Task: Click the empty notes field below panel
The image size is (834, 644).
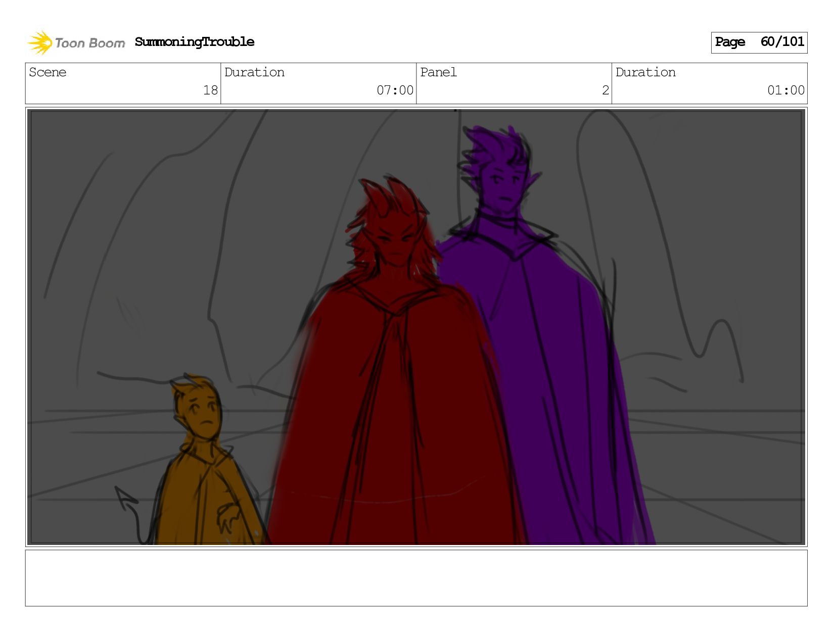Action: [x=416, y=578]
